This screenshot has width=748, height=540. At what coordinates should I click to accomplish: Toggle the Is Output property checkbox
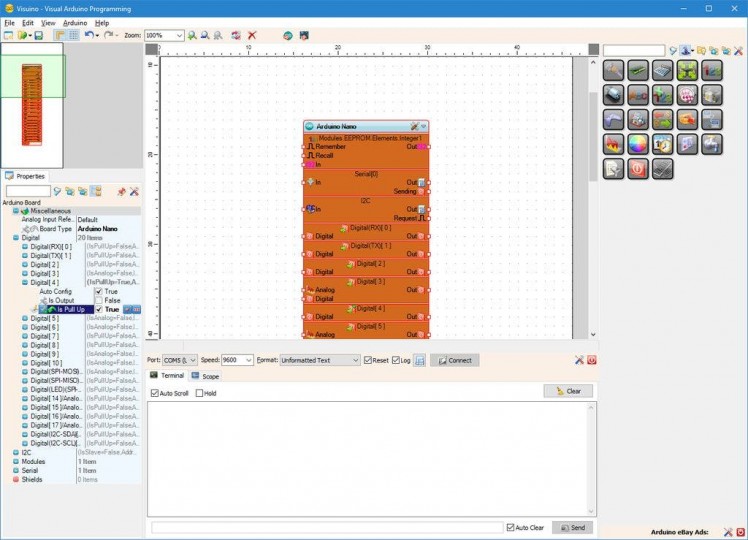point(98,300)
